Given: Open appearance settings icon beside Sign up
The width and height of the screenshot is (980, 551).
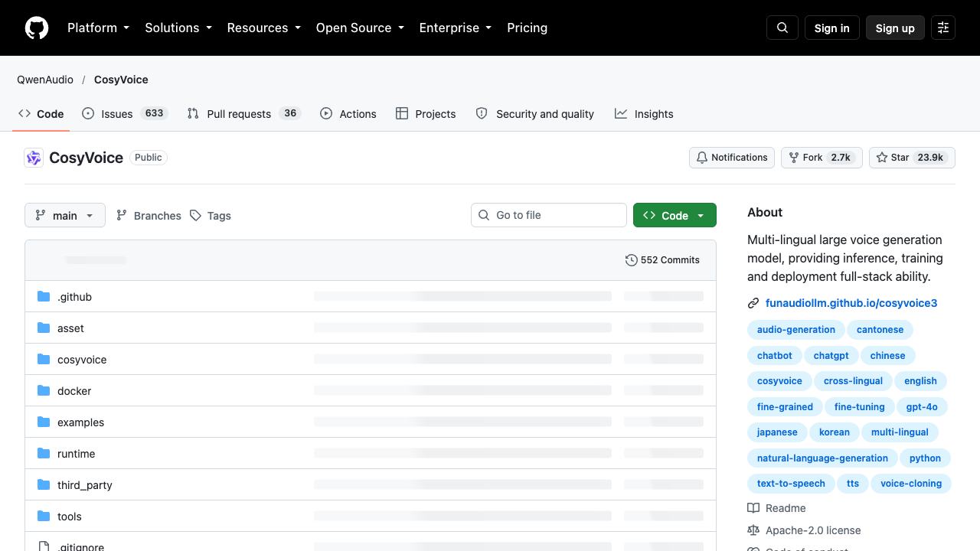Looking at the screenshot, I should pos(943,28).
